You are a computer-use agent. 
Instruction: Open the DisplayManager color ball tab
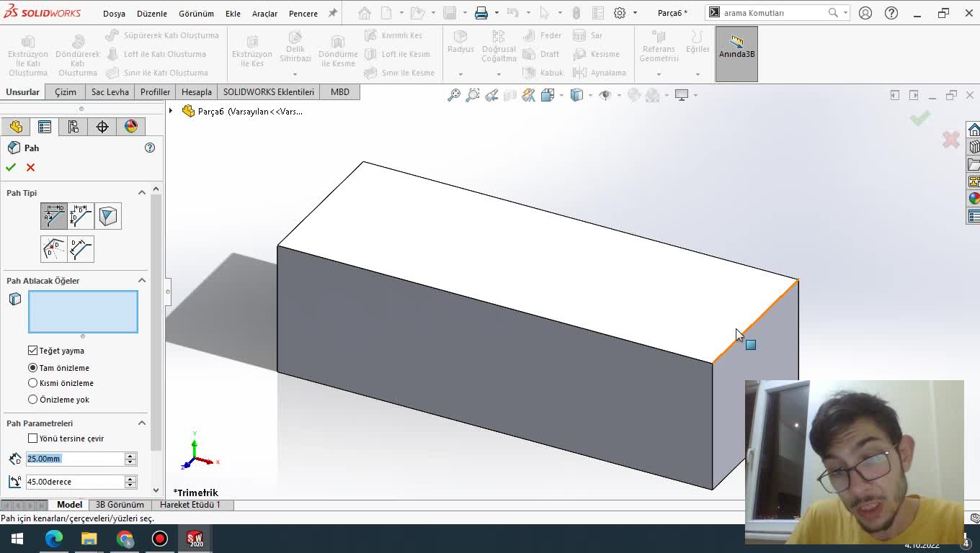[131, 127]
